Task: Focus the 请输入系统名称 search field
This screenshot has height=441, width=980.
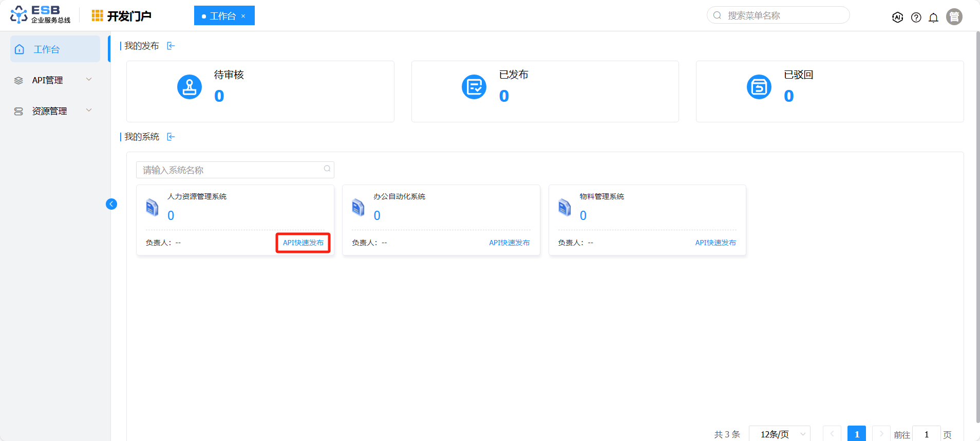Action: coord(231,170)
